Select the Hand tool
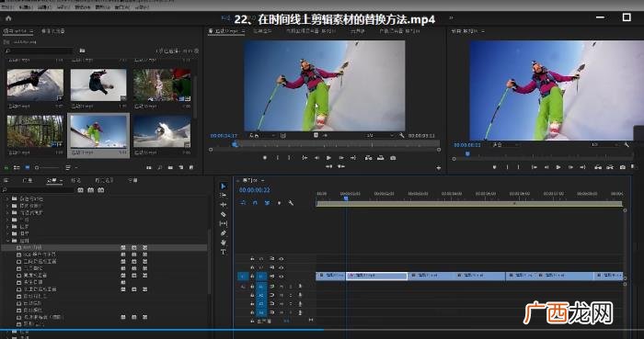This screenshot has height=339, width=644. pyautogui.click(x=223, y=243)
